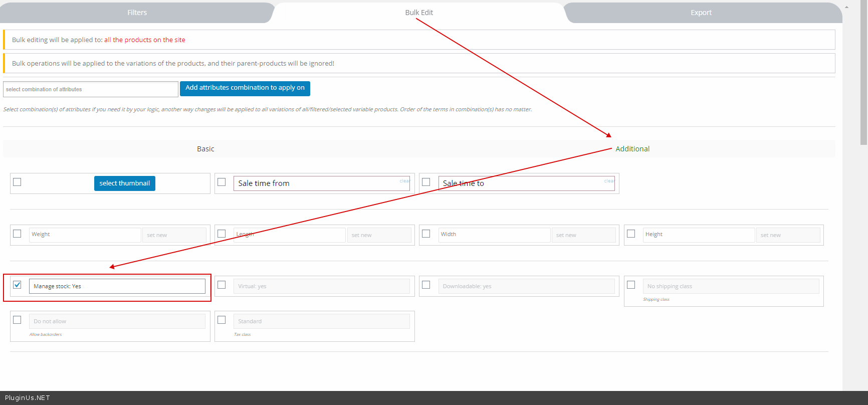Open the Manage stock: Yes dropdown

[x=117, y=286]
